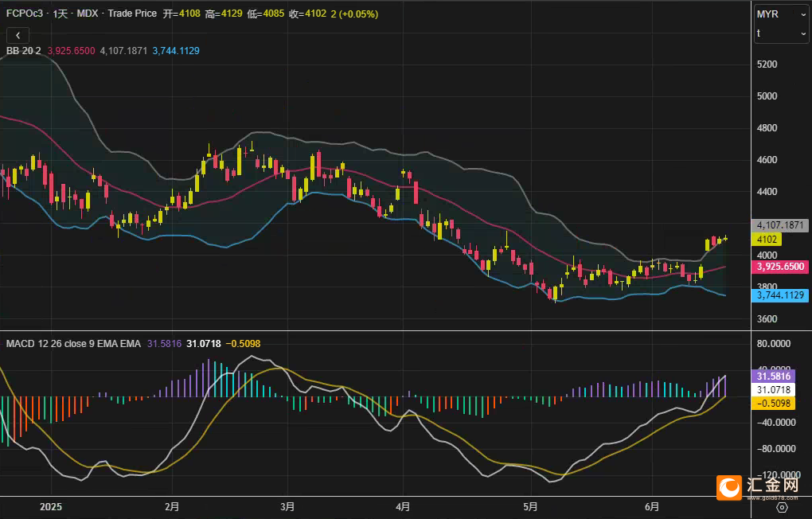812x519 pixels.
Task: Click the BB value 3,925.6500 in legend
Action: (x=72, y=51)
